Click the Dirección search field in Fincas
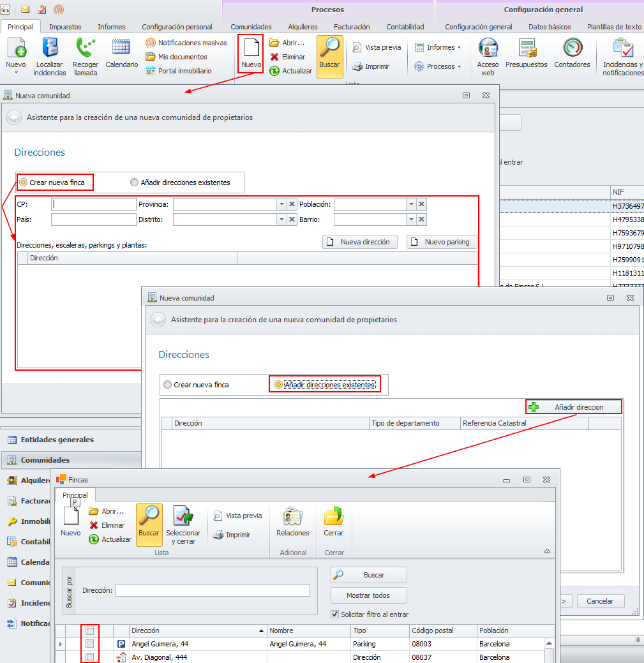644x663 pixels. click(213, 590)
